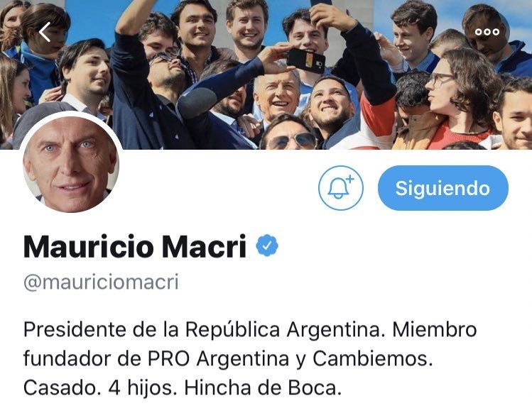Image resolution: width=532 pixels, height=408 pixels.
Task: Tap the man with sunglasses in banner
Action: click(289, 133)
